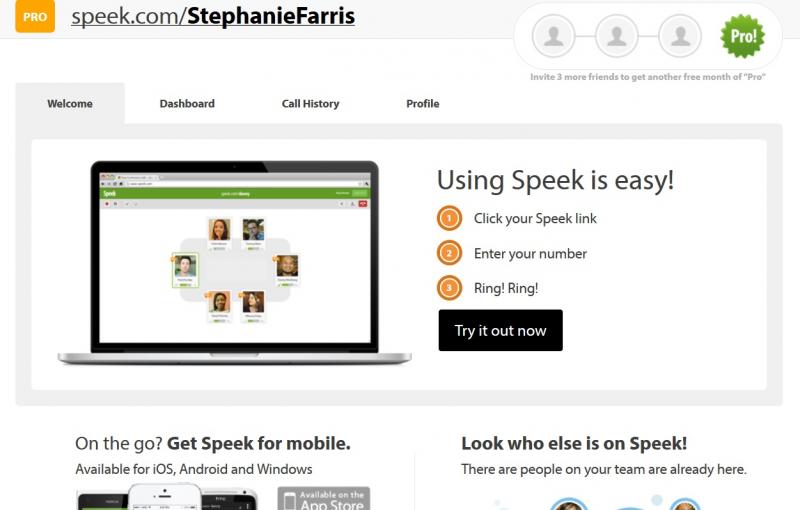The height and width of the screenshot is (510, 800).
Task: Click the Using Speek is easy! heading
Action: click(556, 181)
